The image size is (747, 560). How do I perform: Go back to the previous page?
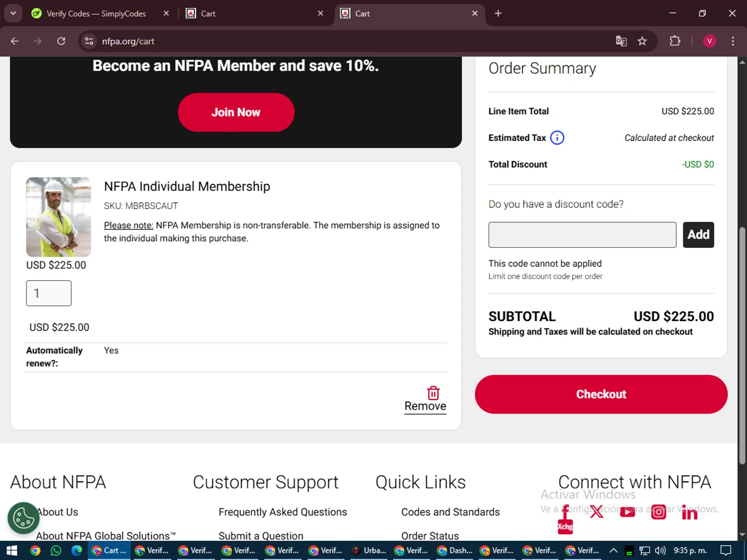pyautogui.click(x=14, y=41)
